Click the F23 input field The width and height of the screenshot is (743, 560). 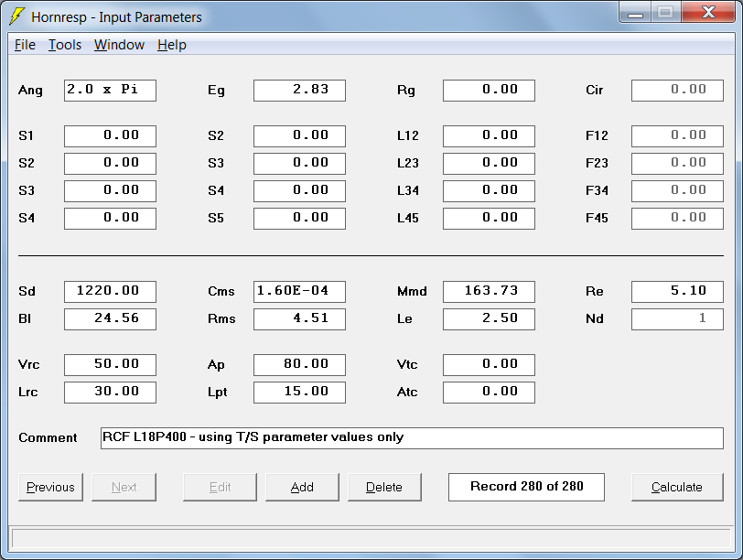pos(678,164)
